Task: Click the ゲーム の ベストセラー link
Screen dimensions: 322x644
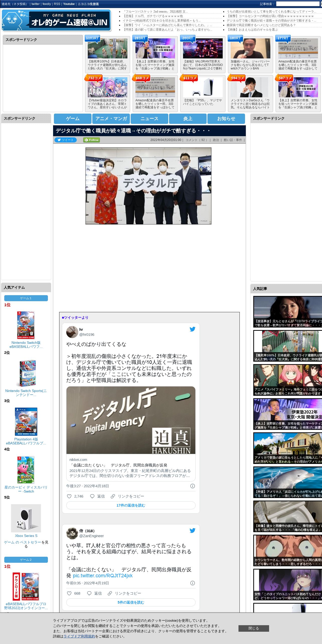Action: tap(23, 542)
